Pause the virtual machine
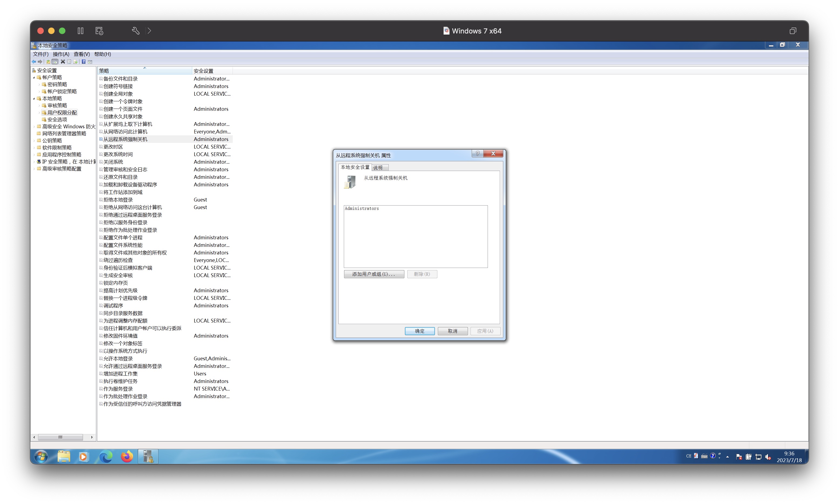Screen dimensions: 839x504 coord(81,31)
